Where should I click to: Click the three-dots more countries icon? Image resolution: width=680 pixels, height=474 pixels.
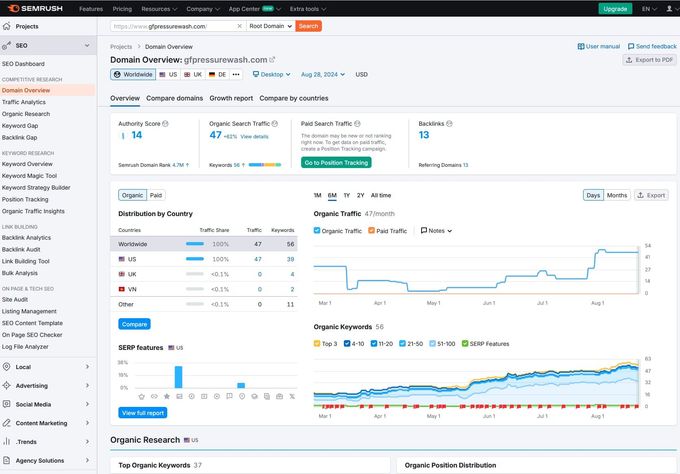[236, 74]
